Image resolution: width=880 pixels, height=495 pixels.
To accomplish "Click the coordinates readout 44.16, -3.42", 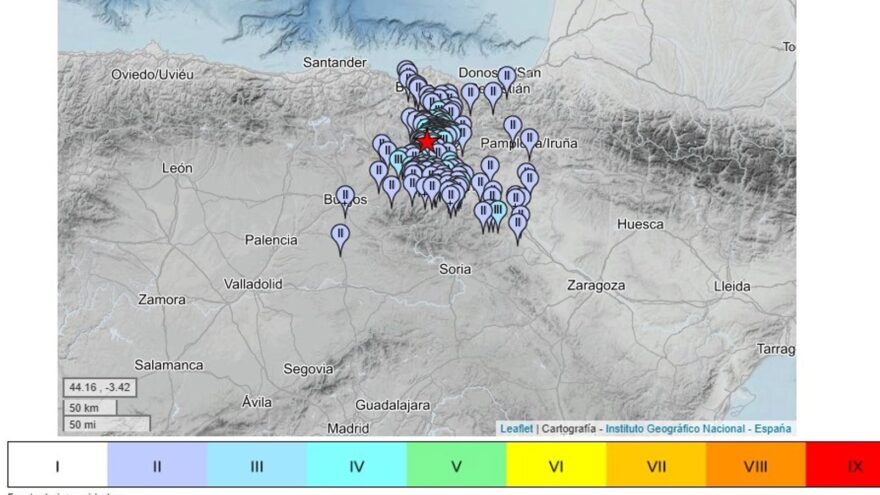I will (x=97, y=386).
